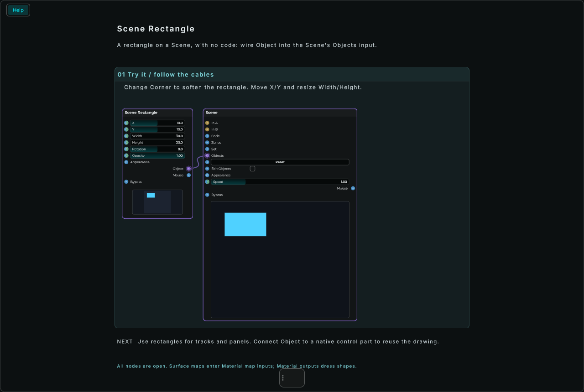Click the Y input port on Scene Rectangle

tap(126, 129)
